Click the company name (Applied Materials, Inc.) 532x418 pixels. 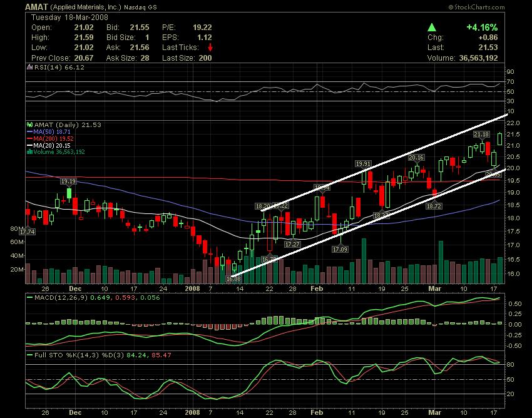tap(86, 7)
